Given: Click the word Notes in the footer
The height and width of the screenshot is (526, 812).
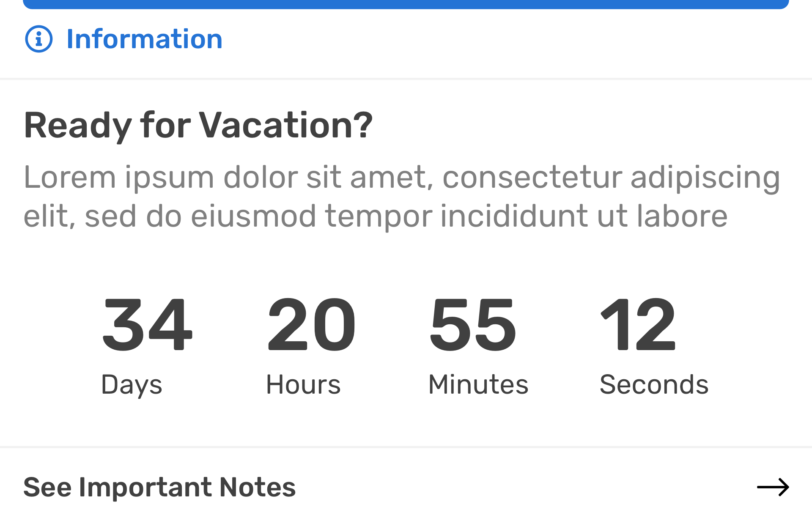Looking at the screenshot, I should (x=258, y=487).
